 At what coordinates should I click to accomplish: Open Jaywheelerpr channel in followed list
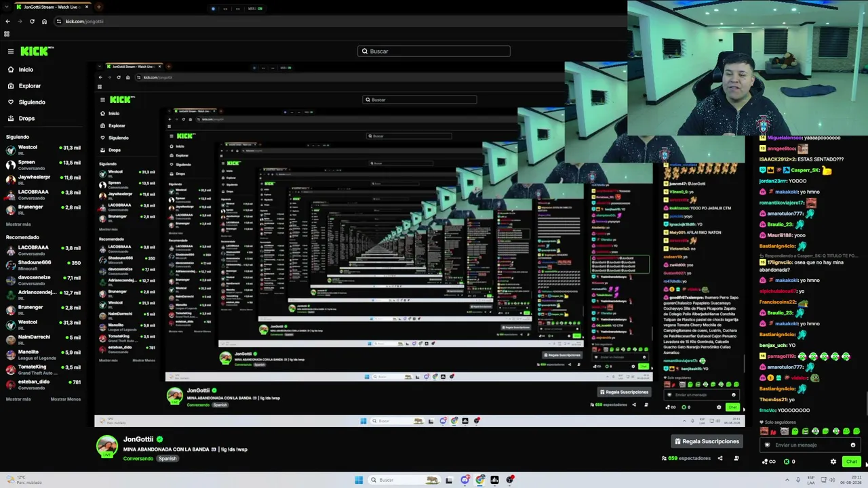[x=43, y=180]
